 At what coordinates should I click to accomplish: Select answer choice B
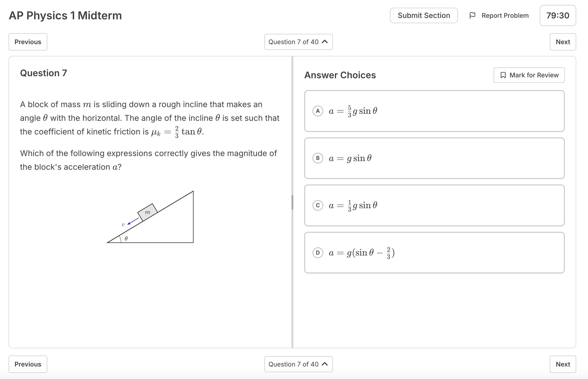click(434, 158)
